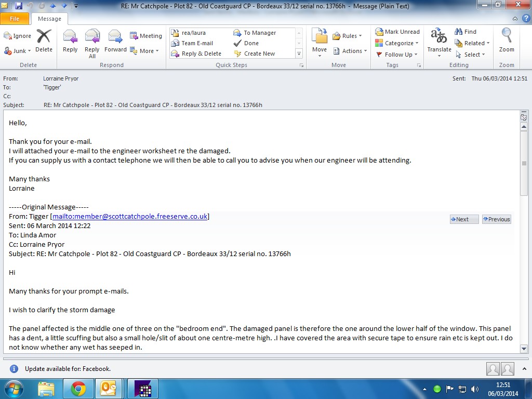Run the Reply & Delete quick step
The width and height of the screenshot is (532, 399).
tap(196, 54)
